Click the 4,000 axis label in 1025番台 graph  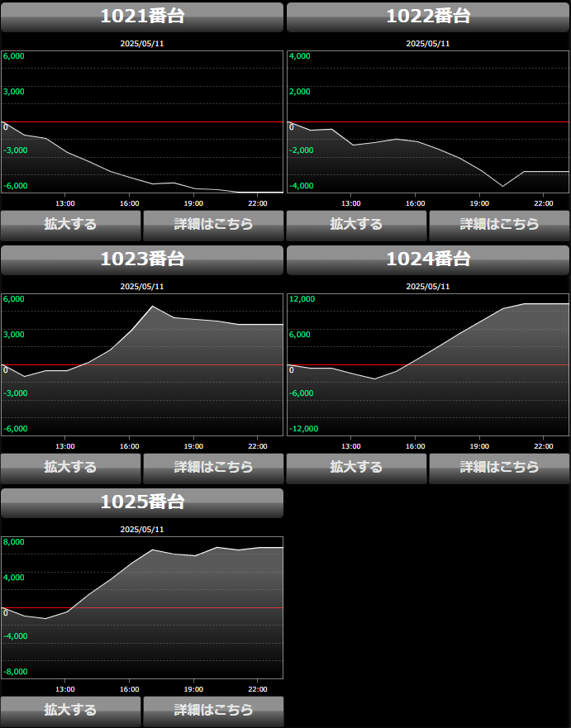(14, 577)
